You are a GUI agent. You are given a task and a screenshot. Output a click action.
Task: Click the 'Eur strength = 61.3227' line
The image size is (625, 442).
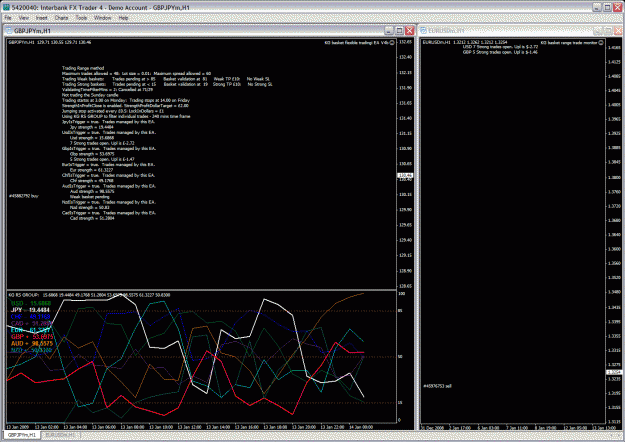(x=91, y=170)
